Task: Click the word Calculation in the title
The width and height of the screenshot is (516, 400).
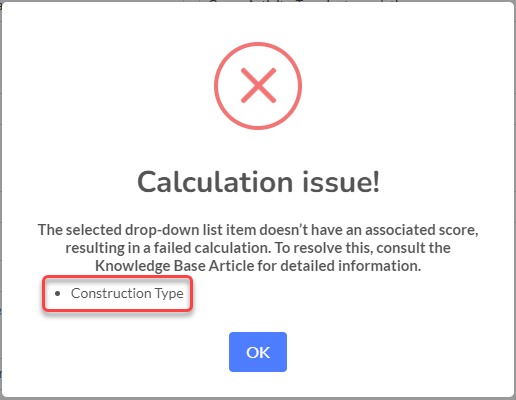Action: 215,182
